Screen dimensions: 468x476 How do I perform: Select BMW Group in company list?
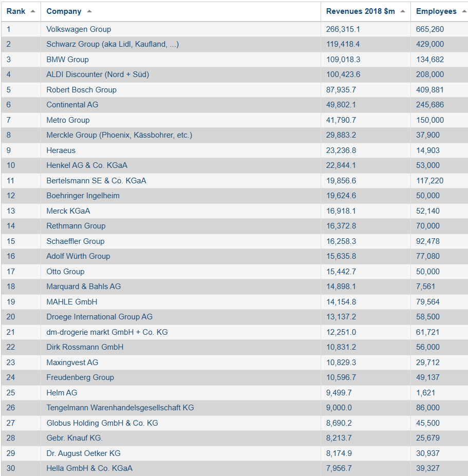coord(67,60)
